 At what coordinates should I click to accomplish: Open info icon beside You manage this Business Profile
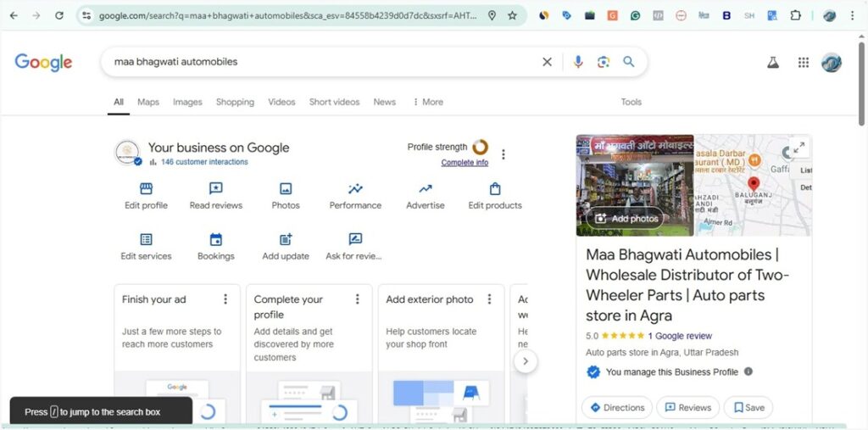coord(748,371)
